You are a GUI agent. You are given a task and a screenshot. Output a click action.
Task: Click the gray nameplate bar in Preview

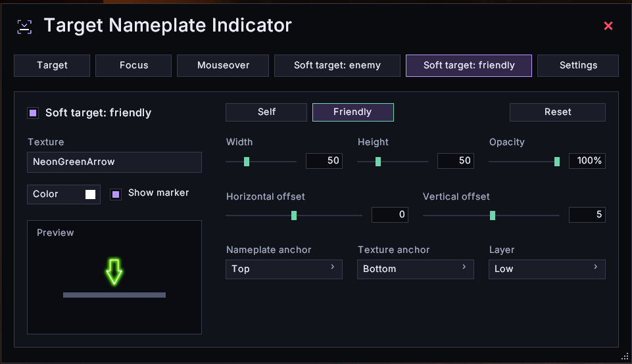click(114, 295)
